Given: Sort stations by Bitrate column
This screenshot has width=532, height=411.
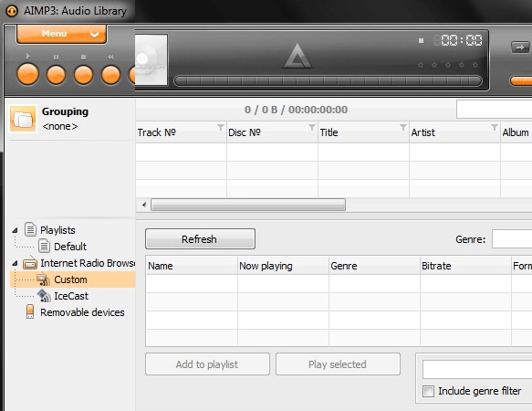Looking at the screenshot, I should tap(465, 266).
